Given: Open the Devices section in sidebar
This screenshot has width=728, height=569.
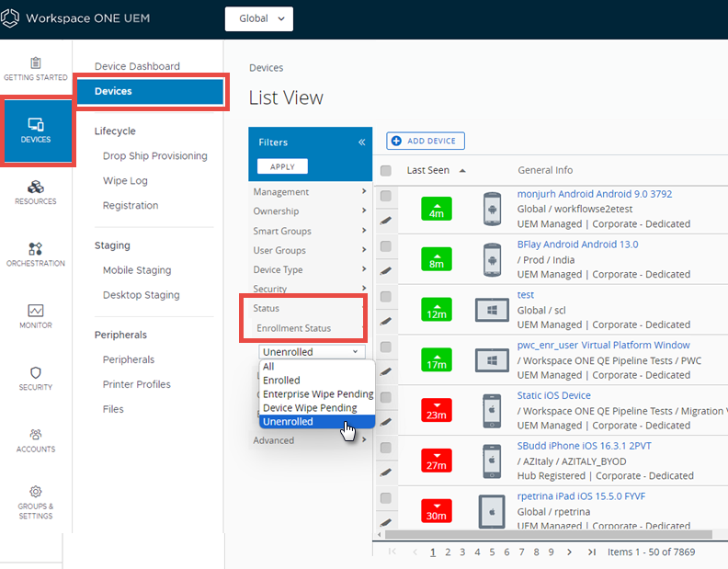Looking at the screenshot, I should point(36,131).
